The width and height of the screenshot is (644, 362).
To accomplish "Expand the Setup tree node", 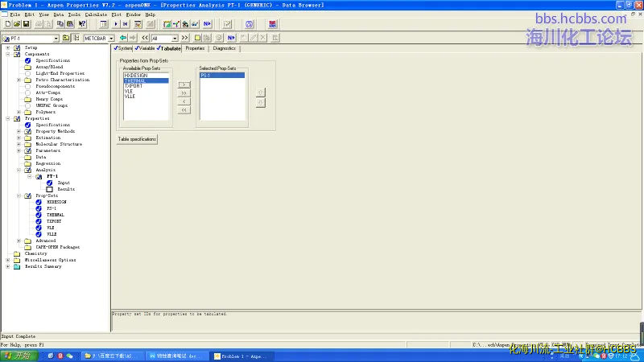I will 8,47.
